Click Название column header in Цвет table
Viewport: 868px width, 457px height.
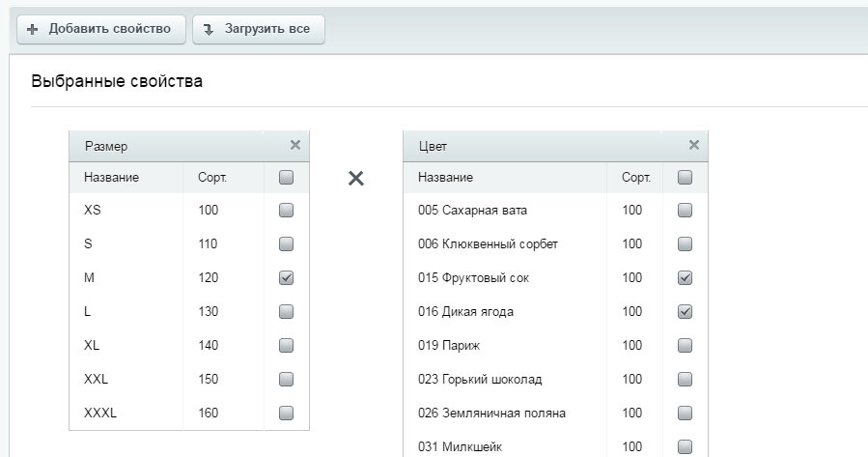pyautogui.click(x=446, y=178)
